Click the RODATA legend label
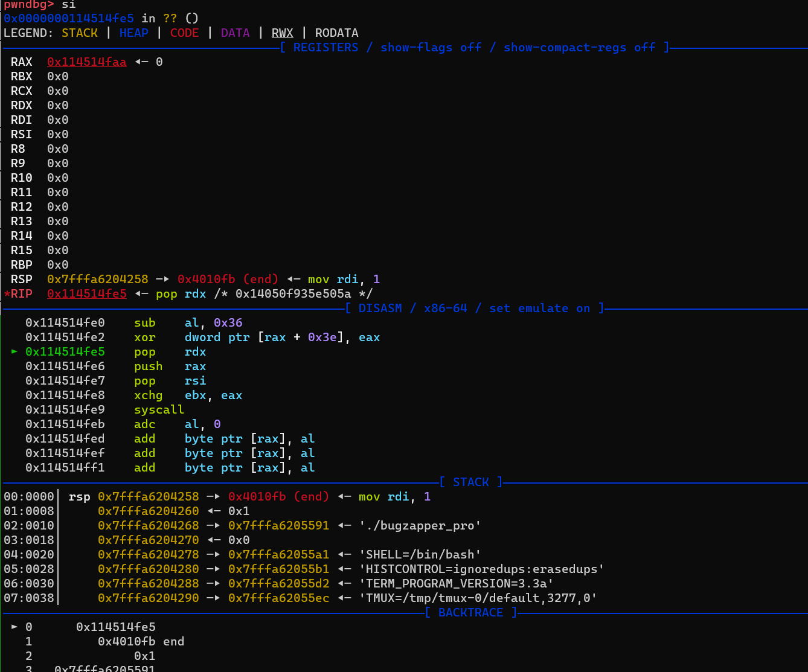 click(337, 33)
